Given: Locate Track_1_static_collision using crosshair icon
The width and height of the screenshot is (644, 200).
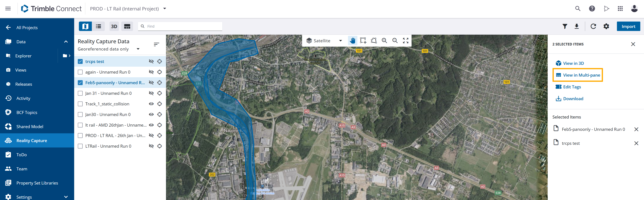Looking at the screenshot, I should pos(159,104).
